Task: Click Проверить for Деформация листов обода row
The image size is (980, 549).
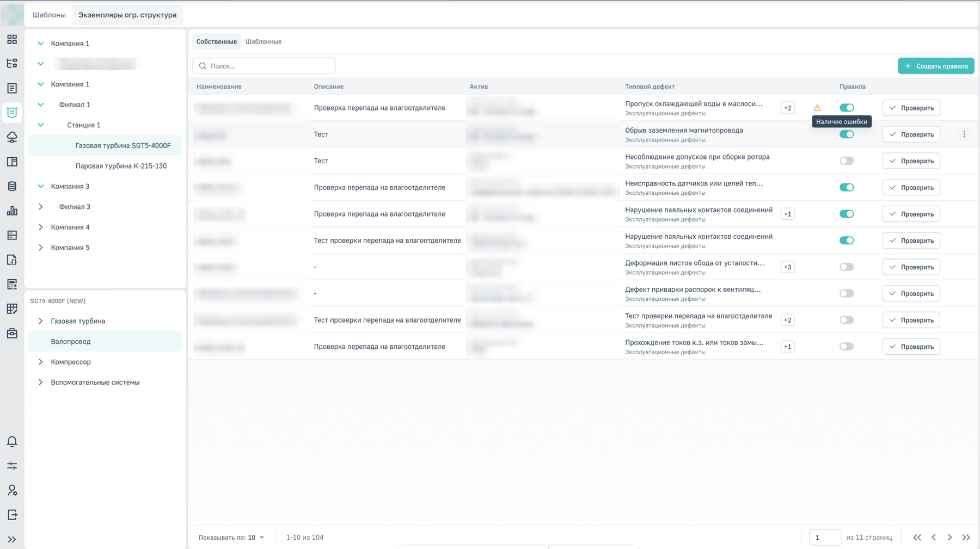Action: point(911,267)
